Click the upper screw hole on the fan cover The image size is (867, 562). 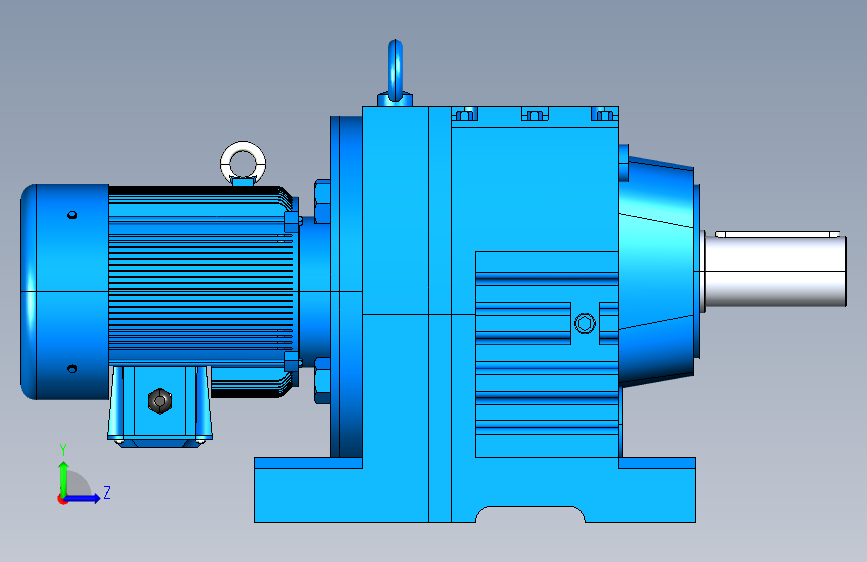click(72, 215)
